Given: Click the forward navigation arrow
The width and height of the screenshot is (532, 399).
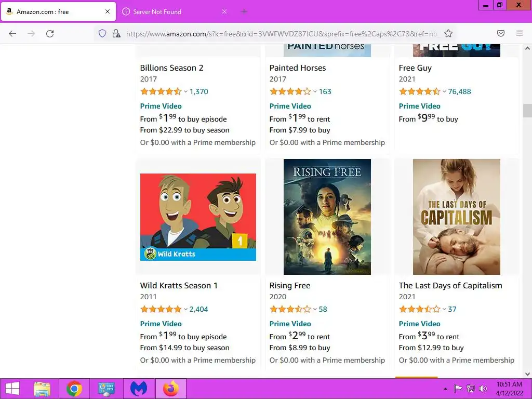Looking at the screenshot, I should coord(31,34).
